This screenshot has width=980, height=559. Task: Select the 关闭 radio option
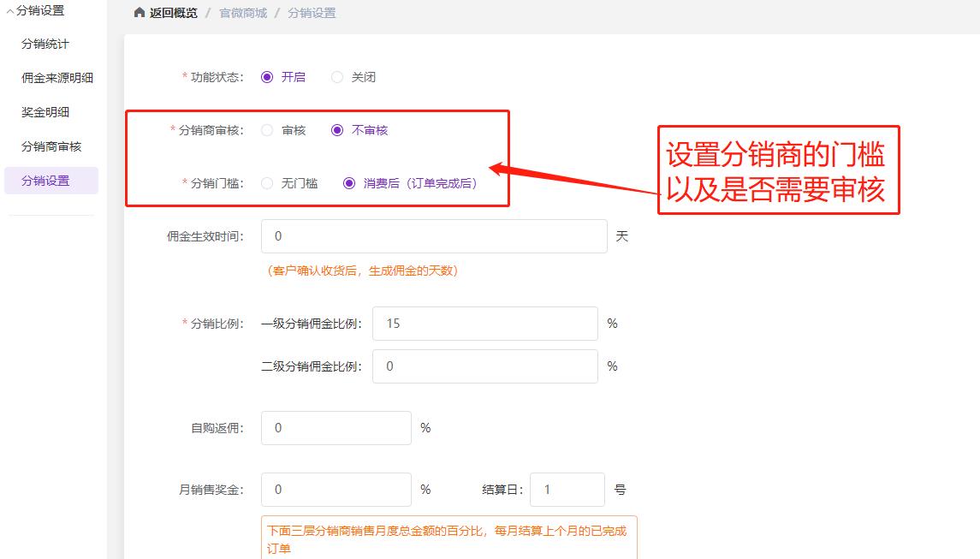337,76
